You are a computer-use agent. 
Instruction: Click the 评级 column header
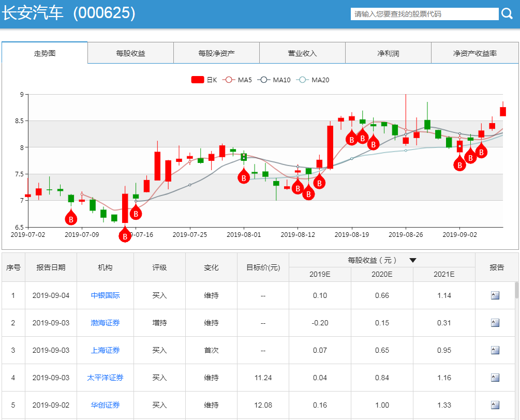tap(159, 267)
